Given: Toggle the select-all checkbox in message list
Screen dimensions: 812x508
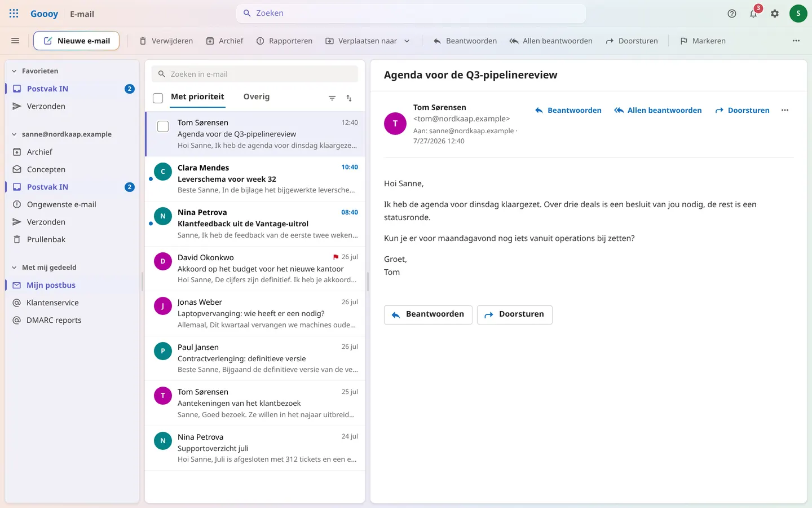Looking at the screenshot, I should click(x=158, y=98).
